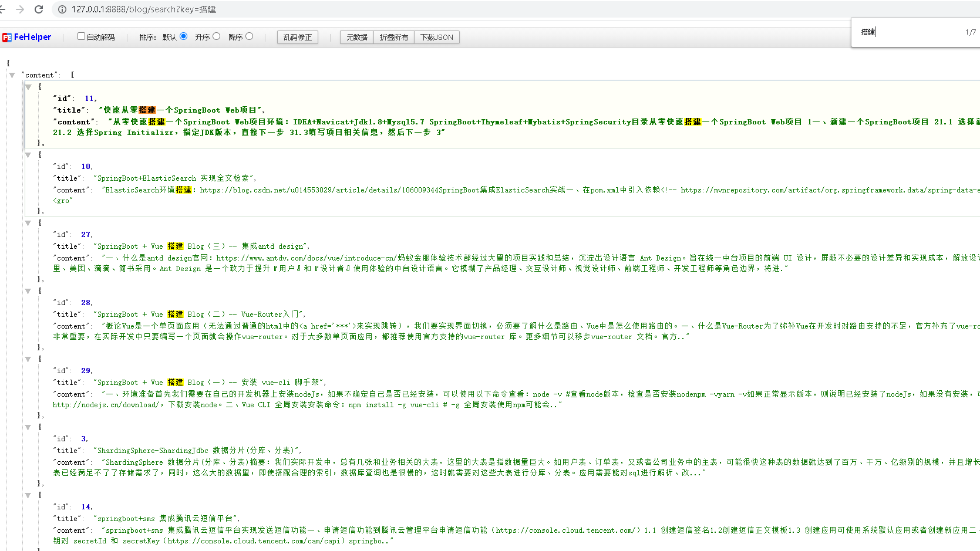Enable the 自动解码 checkbox
The image size is (980, 551).
[x=81, y=36]
